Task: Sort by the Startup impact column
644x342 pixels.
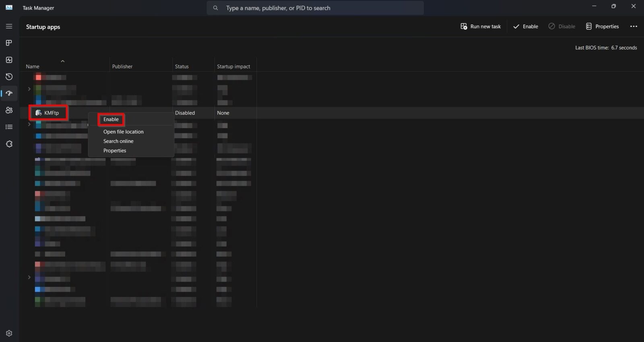Action: point(233,66)
